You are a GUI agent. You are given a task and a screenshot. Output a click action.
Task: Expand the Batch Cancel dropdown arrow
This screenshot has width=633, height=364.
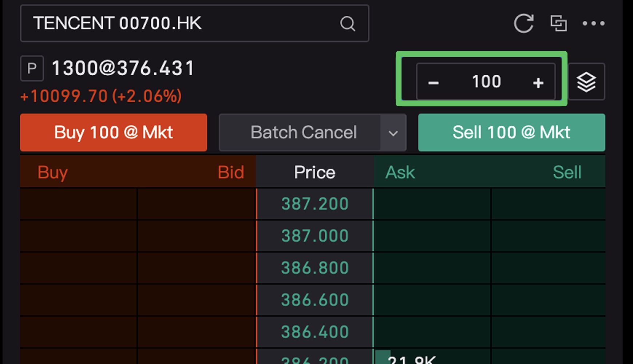(393, 133)
